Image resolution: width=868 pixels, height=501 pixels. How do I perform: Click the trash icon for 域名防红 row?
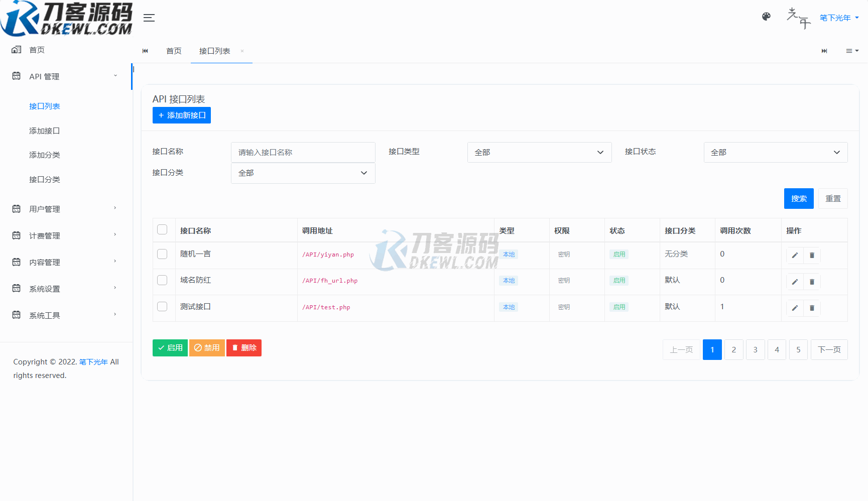click(812, 282)
